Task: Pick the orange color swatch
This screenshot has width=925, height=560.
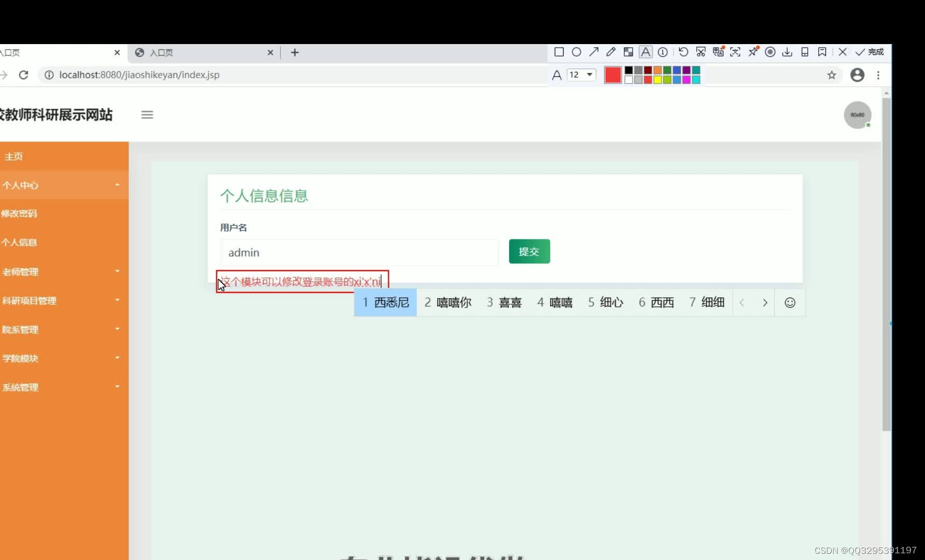Action: tap(657, 70)
